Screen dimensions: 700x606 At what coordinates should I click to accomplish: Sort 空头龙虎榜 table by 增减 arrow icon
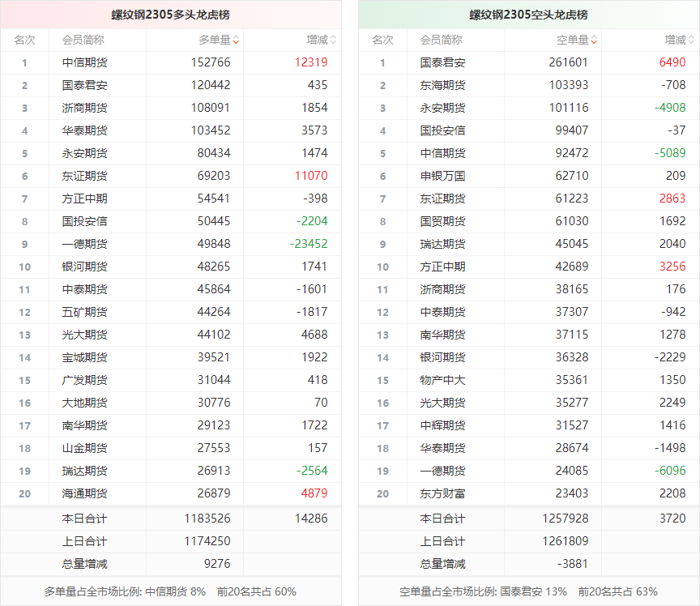691,40
